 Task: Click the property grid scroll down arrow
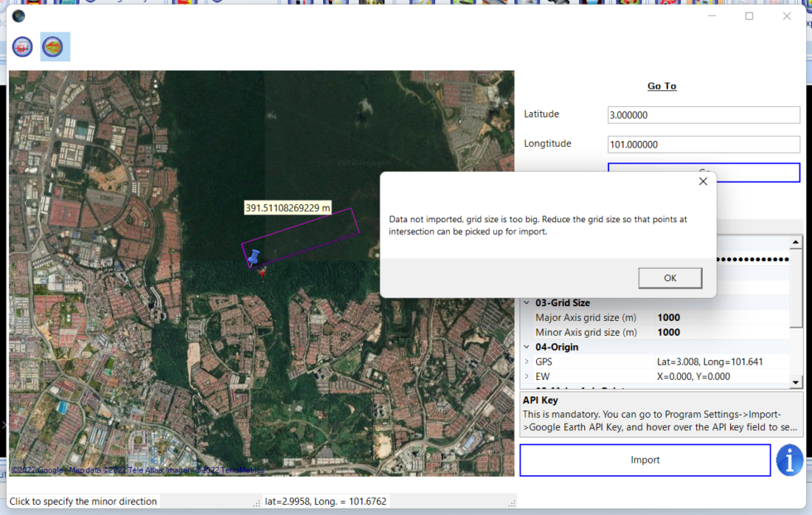pos(796,382)
